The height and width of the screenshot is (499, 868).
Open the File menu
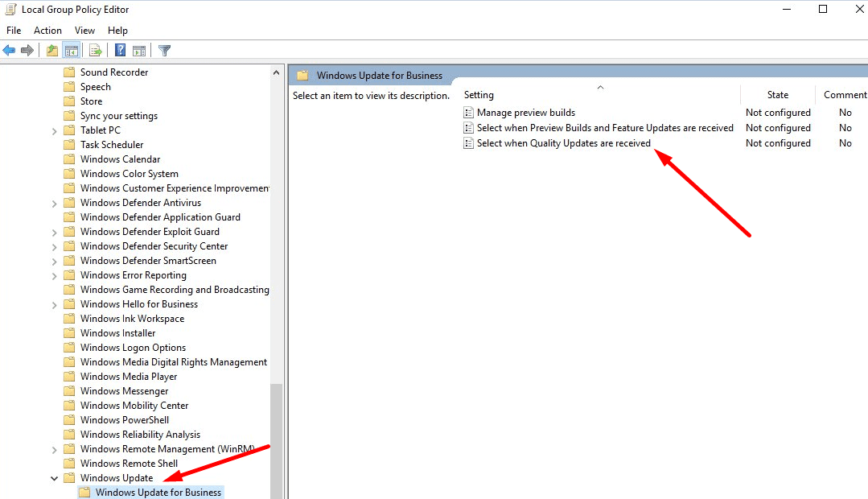pyautogui.click(x=14, y=31)
